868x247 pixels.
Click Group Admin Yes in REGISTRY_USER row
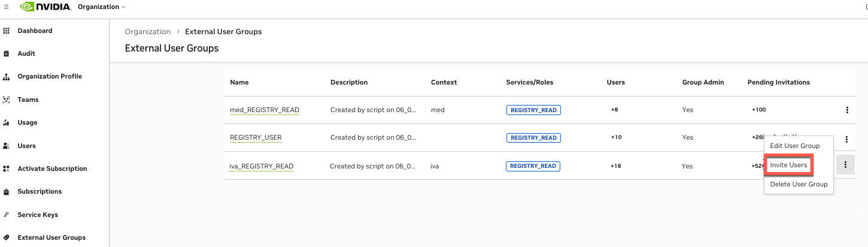click(688, 137)
